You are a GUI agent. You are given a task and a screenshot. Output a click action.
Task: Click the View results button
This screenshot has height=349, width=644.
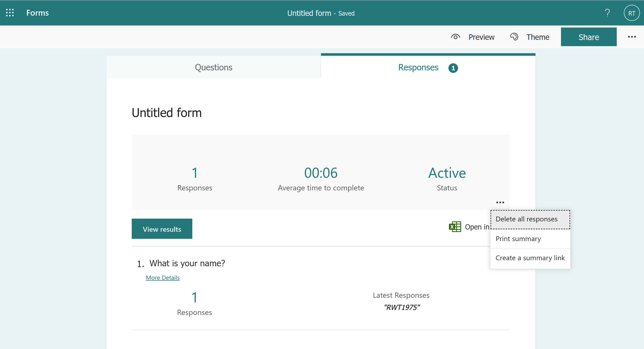click(162, 229)
